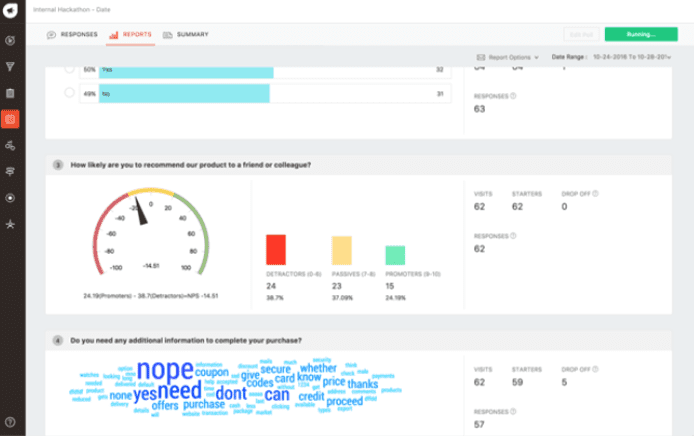Click the speech bubble icon beside Responses tab

click(x=51, y=35)
